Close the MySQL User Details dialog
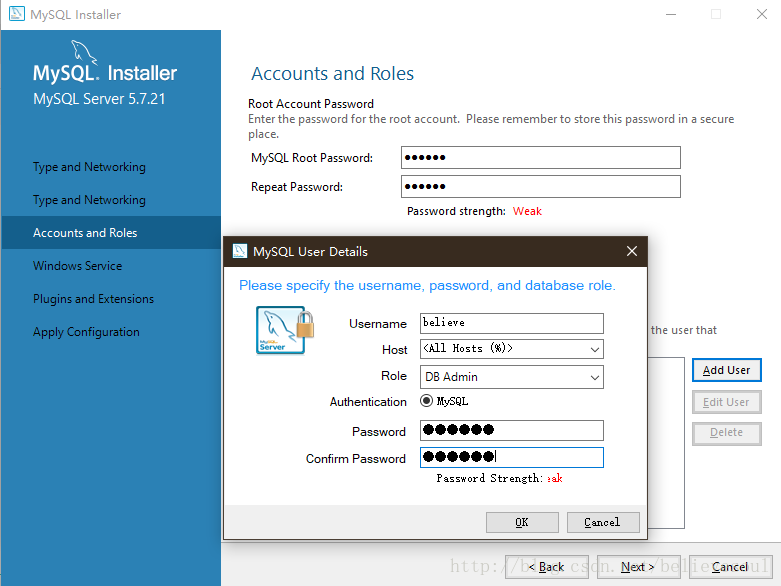The width and height of the screenshot is (781, 586). (632, 251)
